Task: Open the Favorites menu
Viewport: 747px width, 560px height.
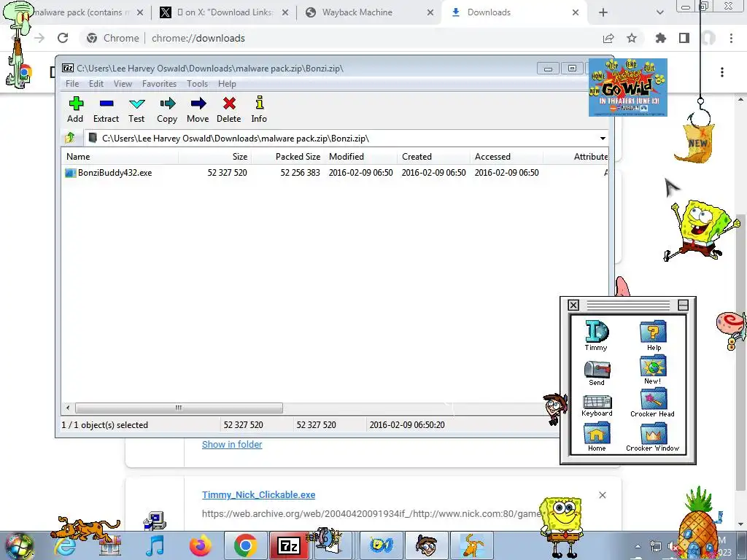Action: pos(159,84)
